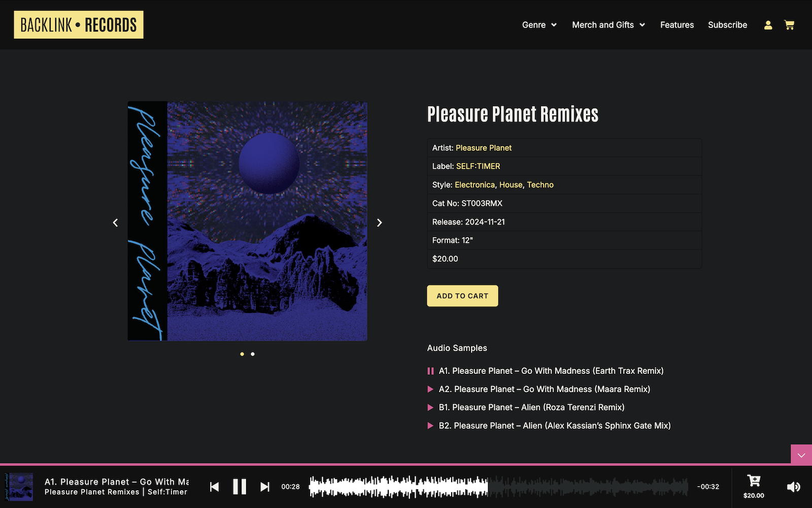Open the Features menu item
The width and height of the screenshot is (812, 508).
click(x=677, y=25)
